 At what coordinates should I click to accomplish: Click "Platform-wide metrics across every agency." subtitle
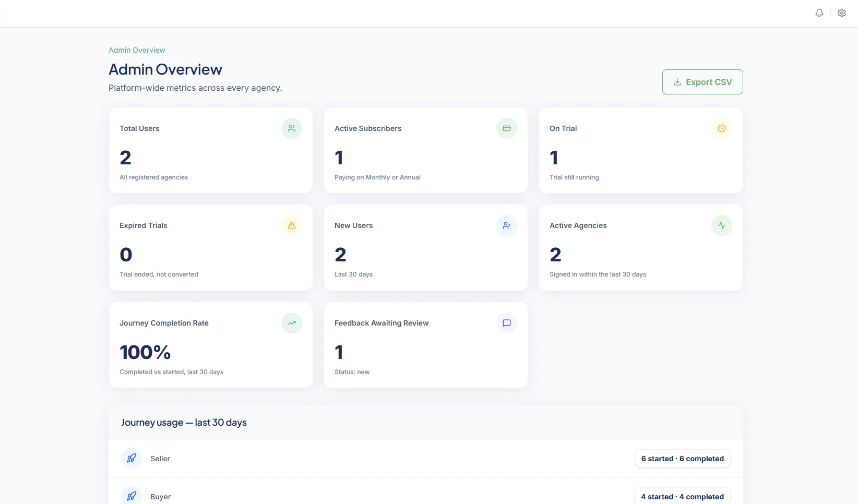point(195,88)
